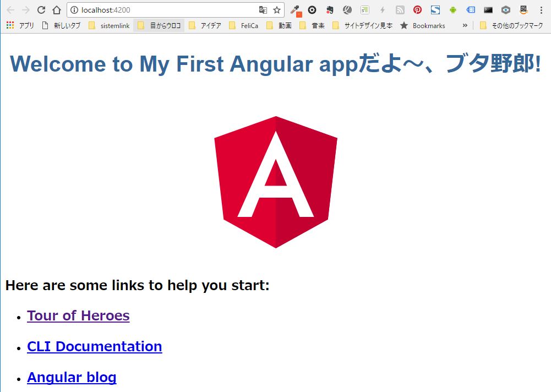551x392 pixels.
Task: Open the 目からウロコ bookmark folder
Action: pos(159,25)
